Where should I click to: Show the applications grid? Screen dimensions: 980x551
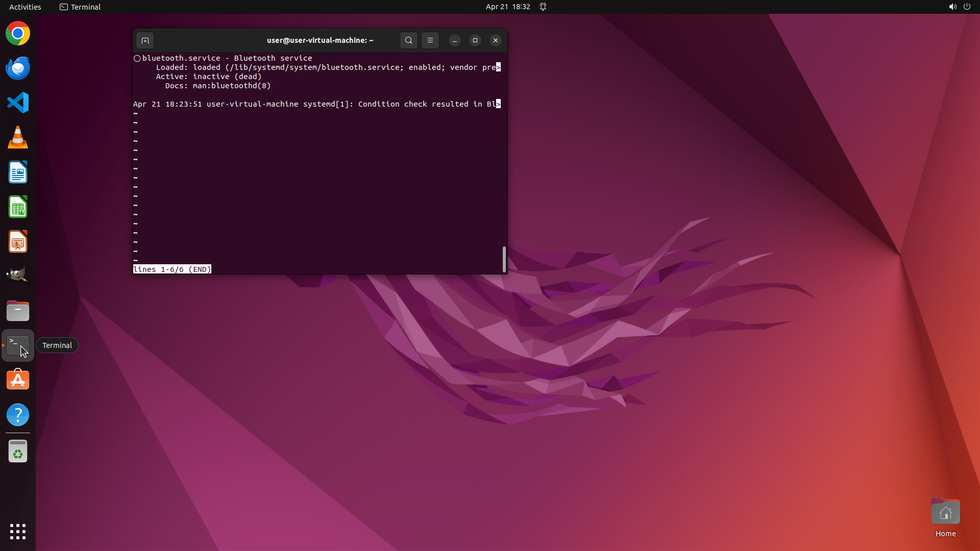(18, 532)
